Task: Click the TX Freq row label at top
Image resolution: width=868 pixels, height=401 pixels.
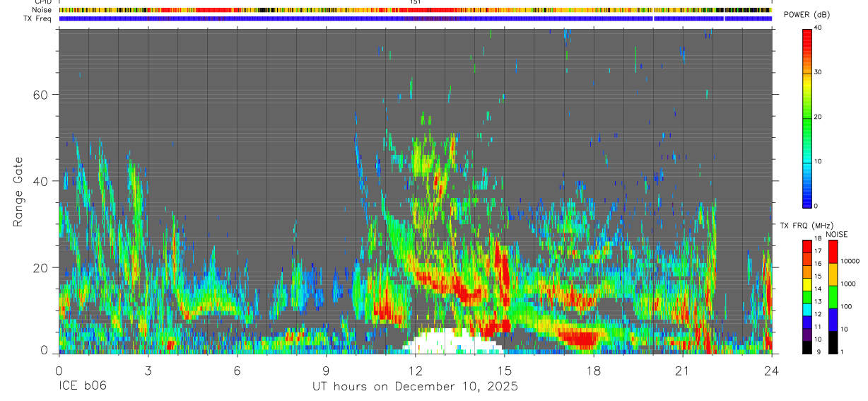Action: click(x=37, y=18)
